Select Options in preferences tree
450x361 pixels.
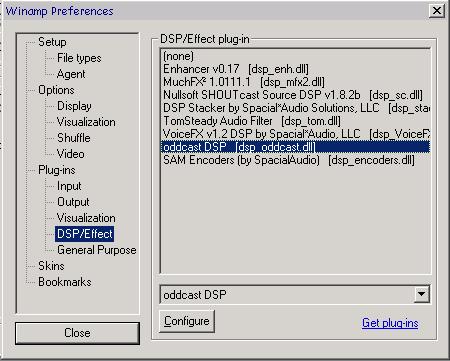56,90
